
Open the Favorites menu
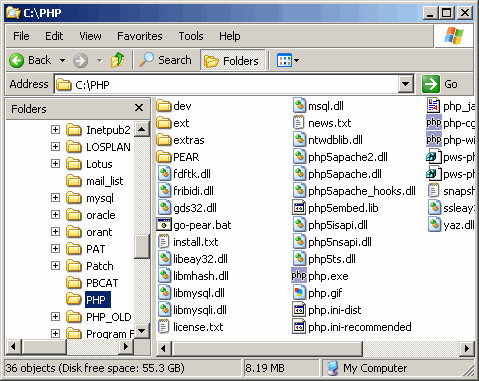[140, 36]
